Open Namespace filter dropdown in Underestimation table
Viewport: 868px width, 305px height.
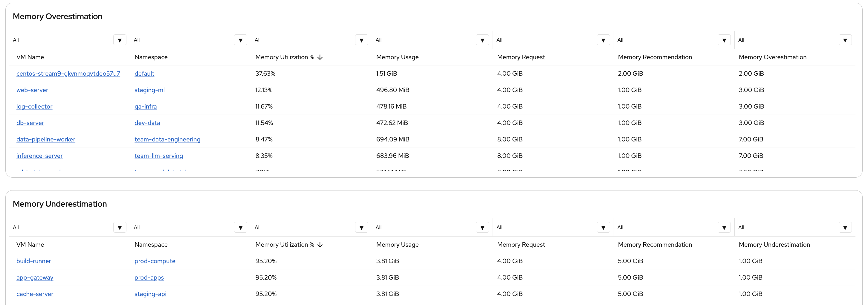[x=241, y=228]
